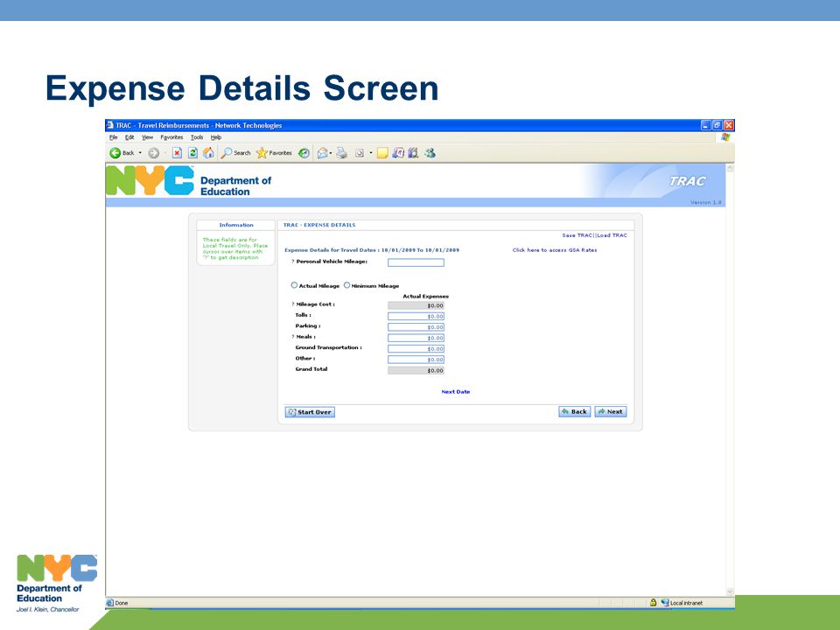Expand the Edit icon dropdown arrow
The image size is (840, 630).
tap(371, 153)
